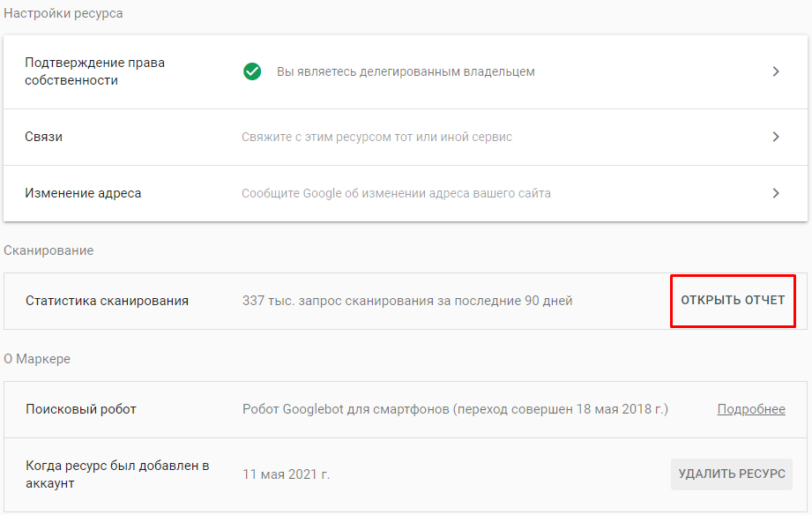Click the 'Когда ресурс был добавлен' label
The width and height of the screenshot is (812, 515).
click(x=117, y=474)
